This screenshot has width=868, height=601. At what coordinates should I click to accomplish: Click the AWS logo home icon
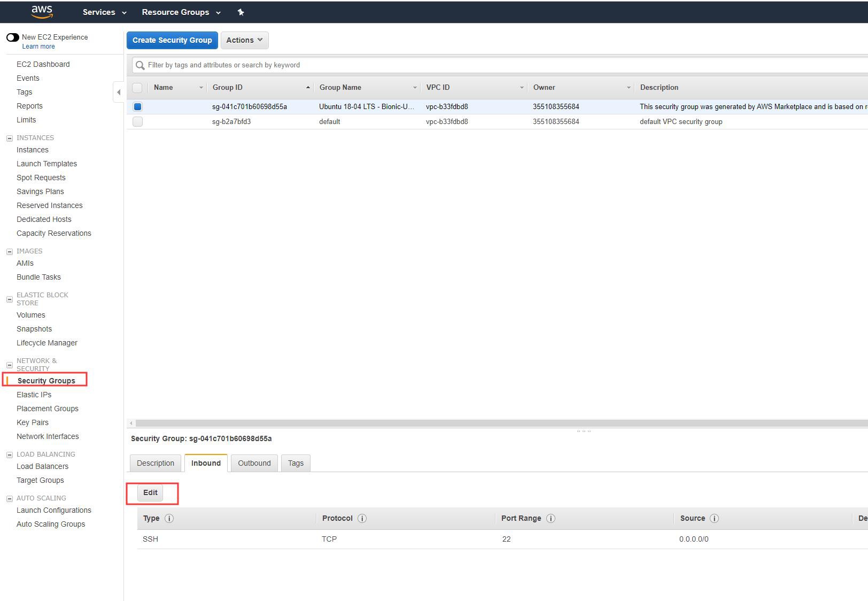(x=42, y=12)
